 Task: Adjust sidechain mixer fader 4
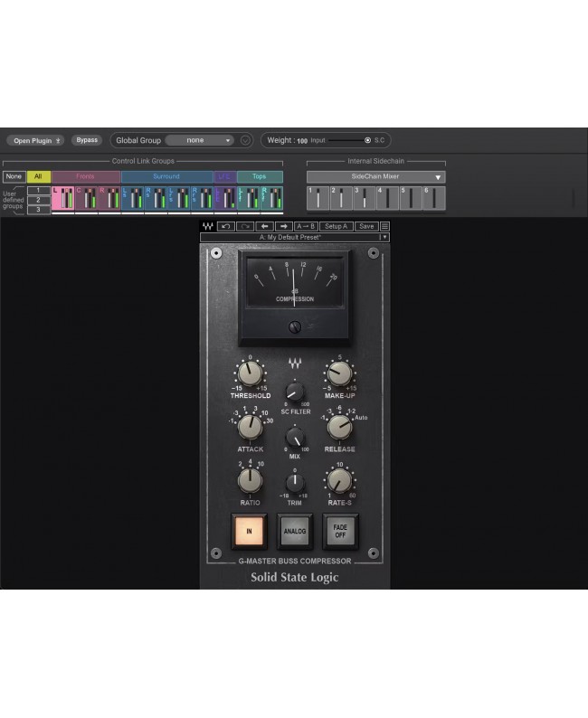388,198
